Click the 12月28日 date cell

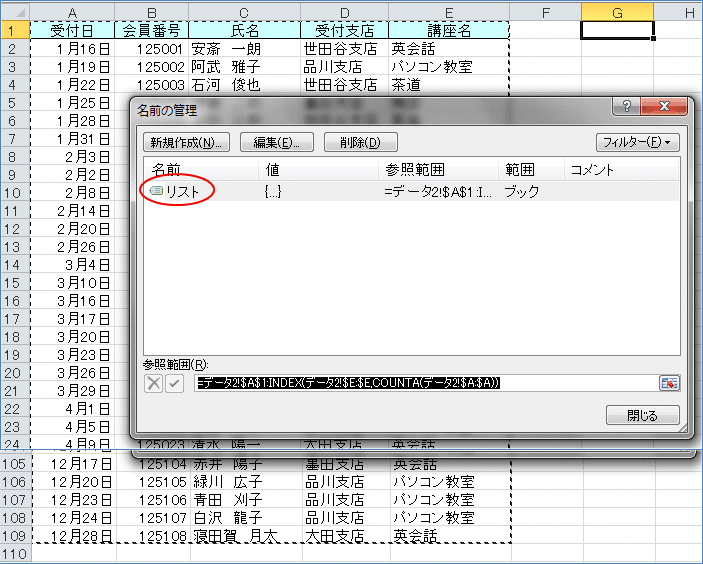tap(74, 536)
